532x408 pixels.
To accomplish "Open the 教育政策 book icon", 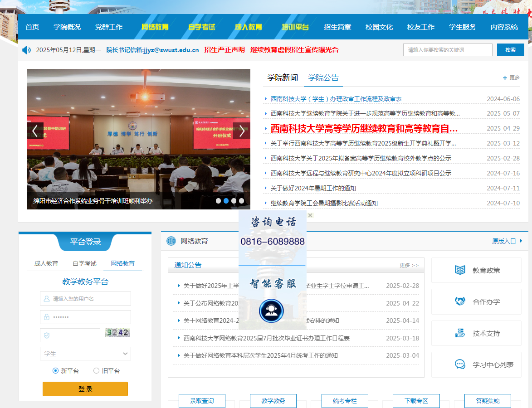I will (460, 270).
